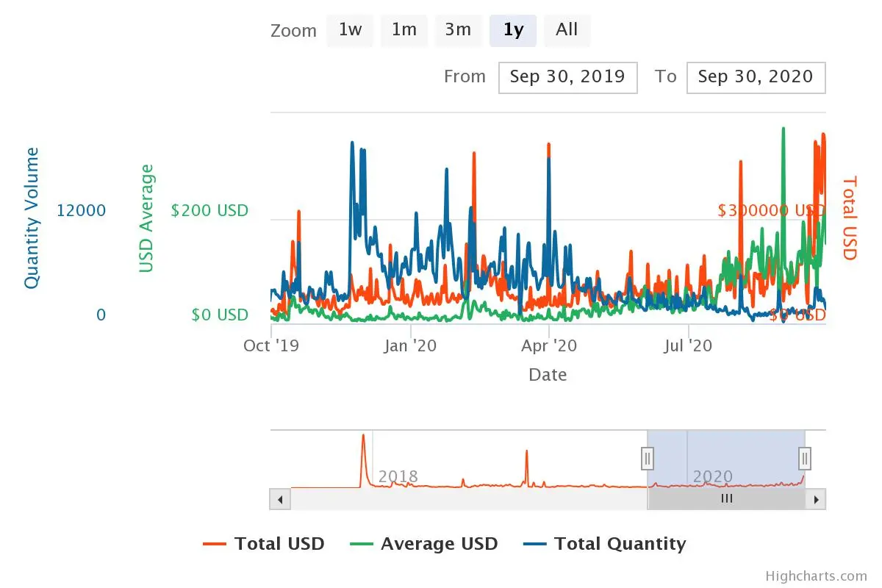Select the 3m zoom range

click(459, 30)
